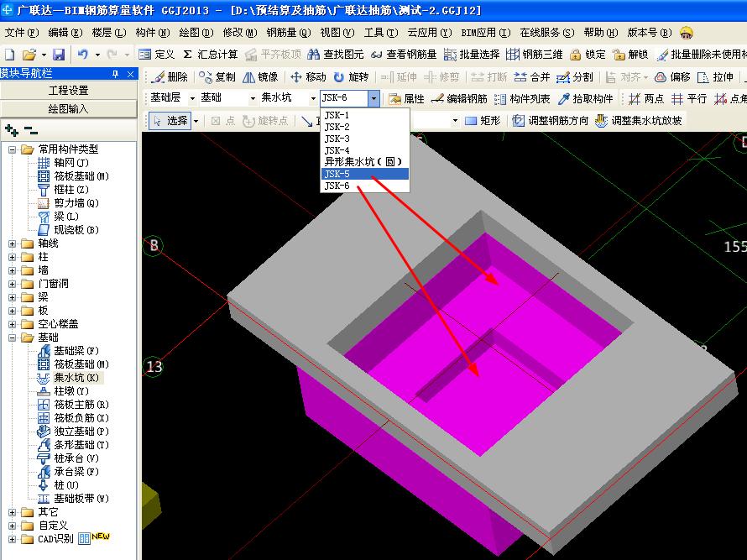747x560 pixels.
Task: Select 筏板主筋(R) tree item
Action: pos(81,405)
